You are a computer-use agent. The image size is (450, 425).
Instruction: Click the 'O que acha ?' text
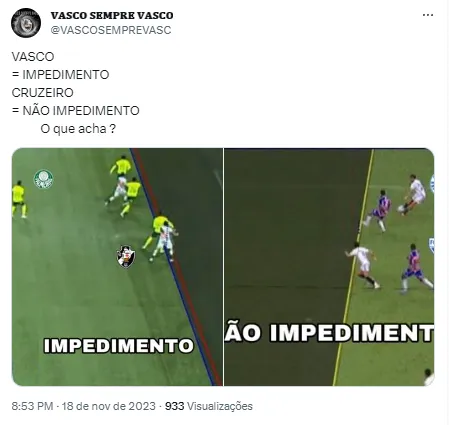click(x=78, y=129)
